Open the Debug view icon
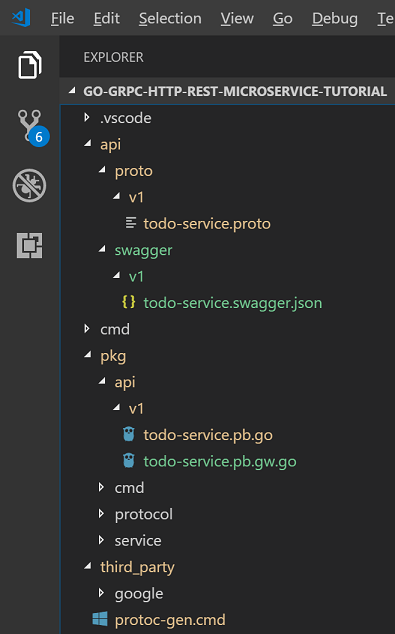Viewport: 395px width, 634px height. tap(30, 186)
